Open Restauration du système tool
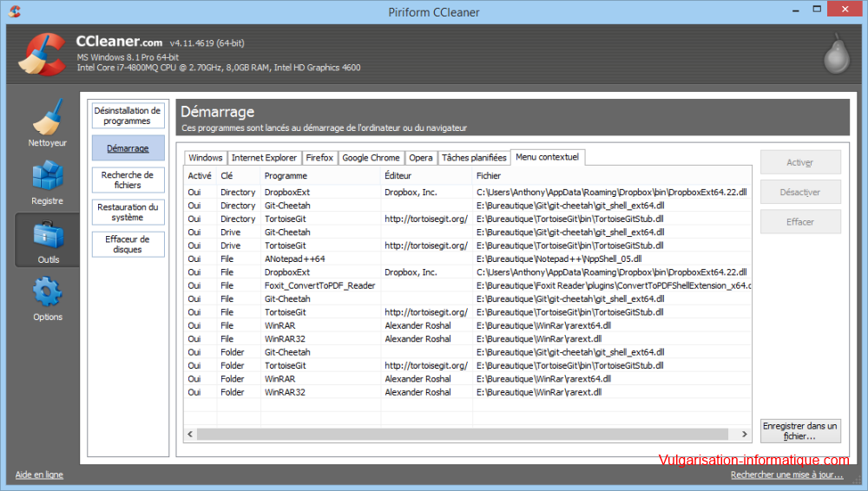This screenshot has width=868, height=491. pos(128,212)
